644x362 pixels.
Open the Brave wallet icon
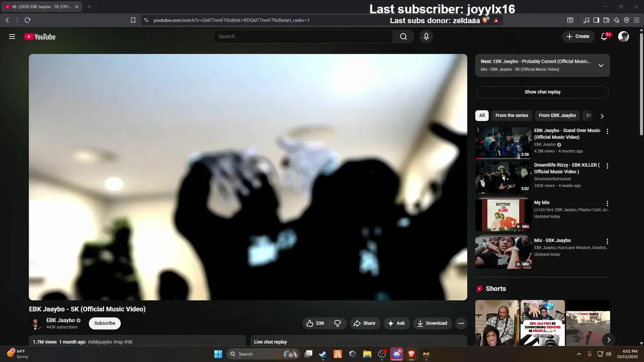pos(606,20)
